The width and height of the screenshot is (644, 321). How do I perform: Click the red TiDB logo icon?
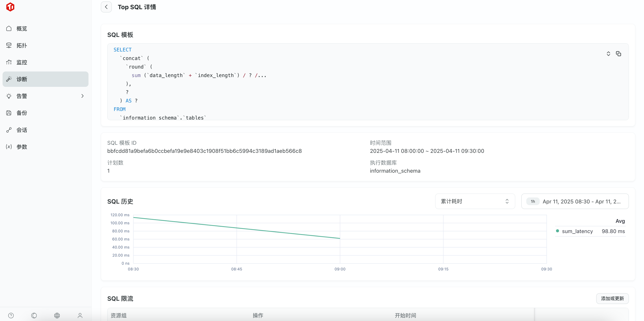[x=10, y=7]
